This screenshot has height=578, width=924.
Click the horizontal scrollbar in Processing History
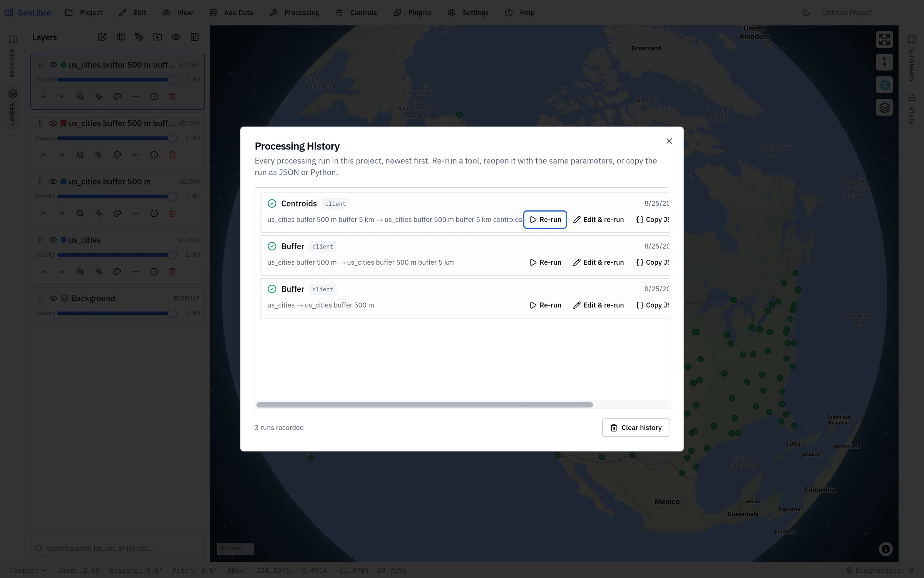(x=424, y=405)
